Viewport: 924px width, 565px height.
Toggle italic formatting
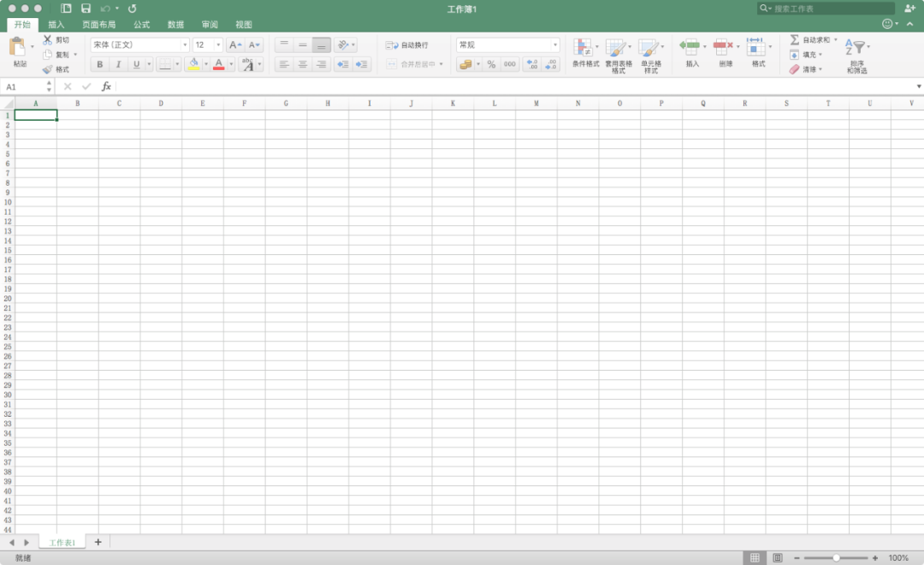pos(118,64)
